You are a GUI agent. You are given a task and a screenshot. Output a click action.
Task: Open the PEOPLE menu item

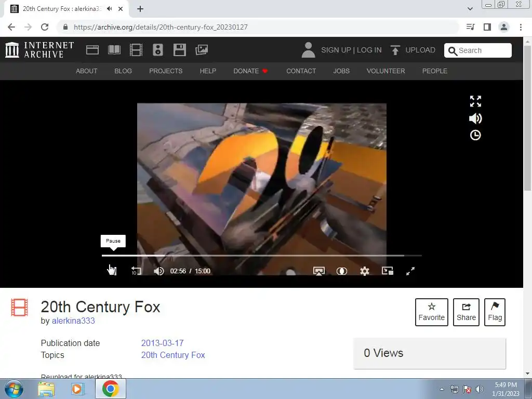pyautogui.click(x=435, y=71)
